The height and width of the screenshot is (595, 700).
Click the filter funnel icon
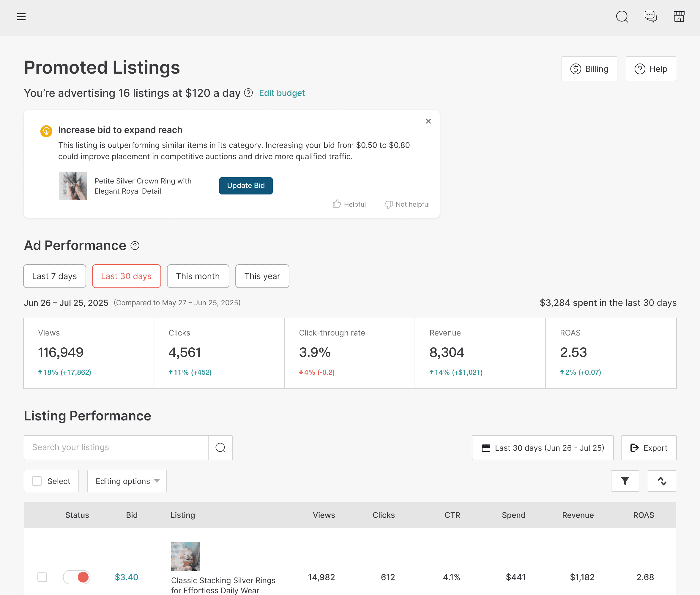[x=625, y=481]
